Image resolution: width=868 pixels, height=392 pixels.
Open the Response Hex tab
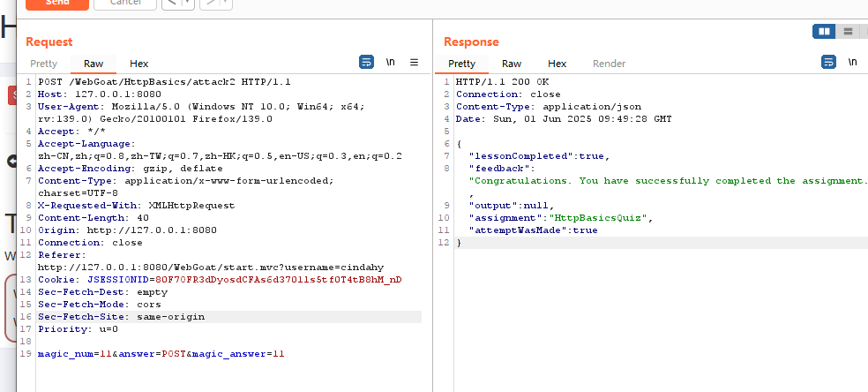pyautogui.click(x=557, y=64)
